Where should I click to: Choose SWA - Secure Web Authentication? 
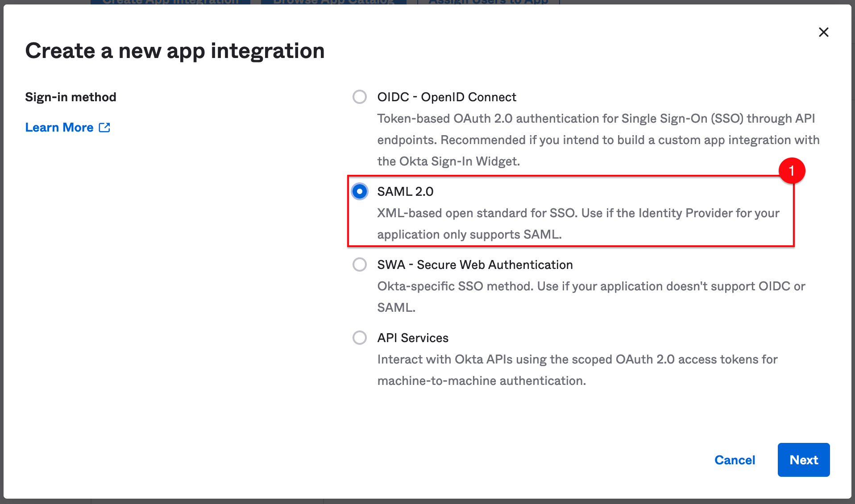(x=359, y=264)
